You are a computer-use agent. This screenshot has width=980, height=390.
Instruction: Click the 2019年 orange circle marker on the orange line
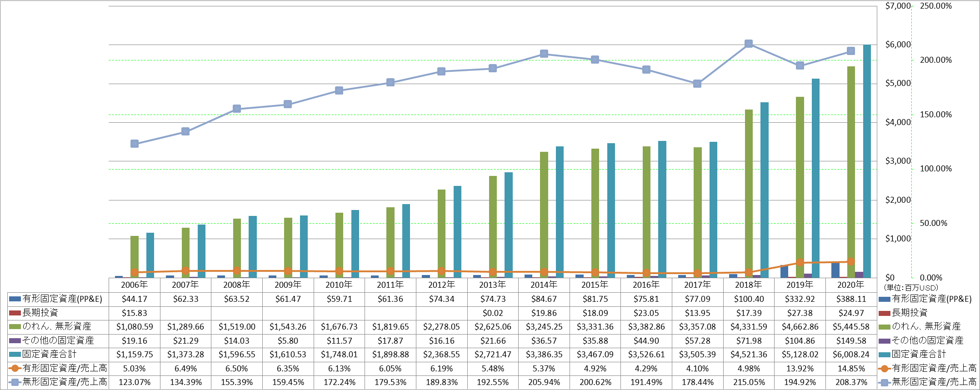(x=800, y=263)
